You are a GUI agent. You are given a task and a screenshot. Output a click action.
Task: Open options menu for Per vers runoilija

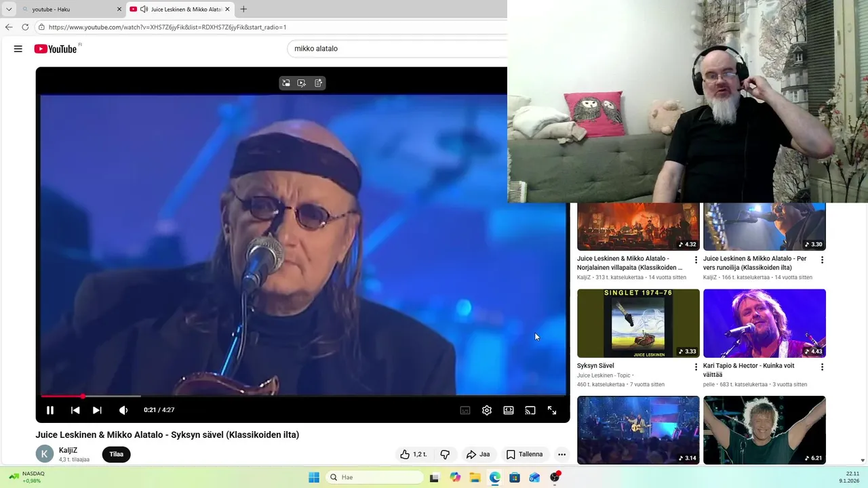[822, 260]
